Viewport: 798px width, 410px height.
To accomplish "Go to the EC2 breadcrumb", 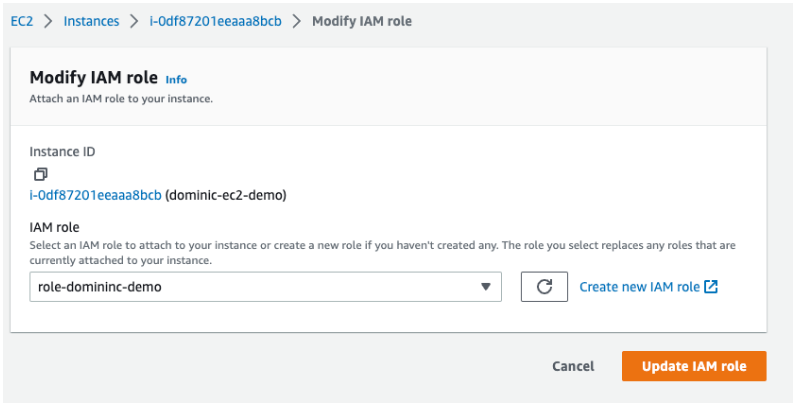I will tap(22, 21).
